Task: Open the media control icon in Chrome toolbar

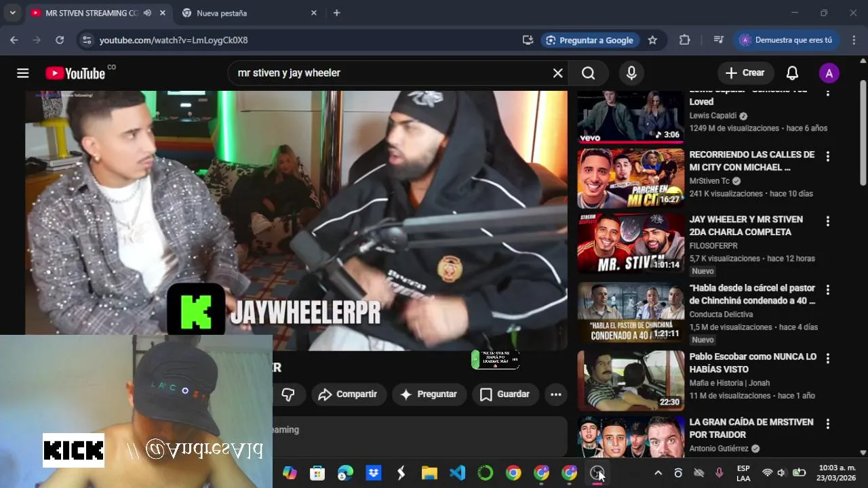Action: 719,40
